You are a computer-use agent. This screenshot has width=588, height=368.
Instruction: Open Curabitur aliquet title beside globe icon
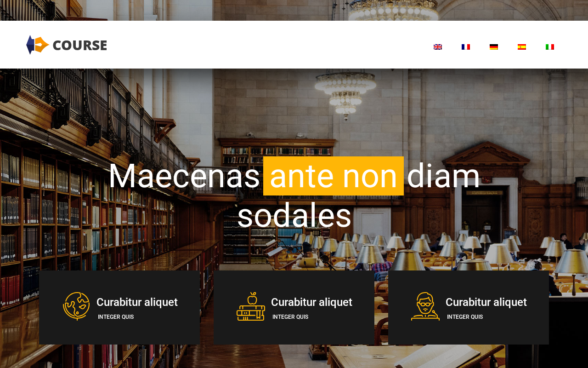137,302
